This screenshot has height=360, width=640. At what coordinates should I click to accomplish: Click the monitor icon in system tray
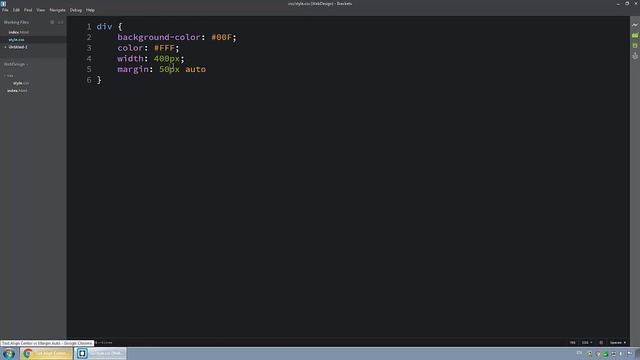click(x=613, y=354)
